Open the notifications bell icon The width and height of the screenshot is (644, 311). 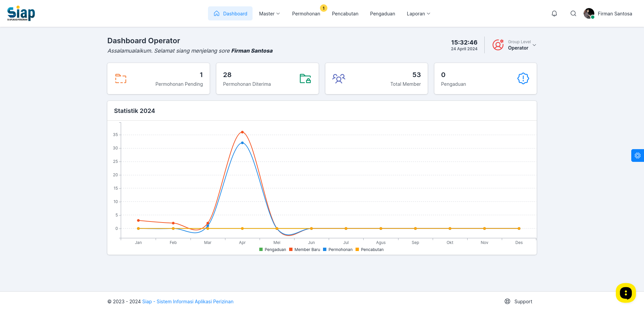(554, 13)
